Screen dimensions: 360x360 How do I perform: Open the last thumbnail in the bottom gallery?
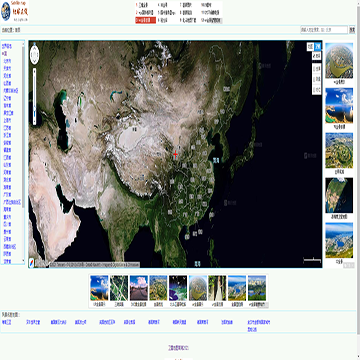click(x=257, y=288)
